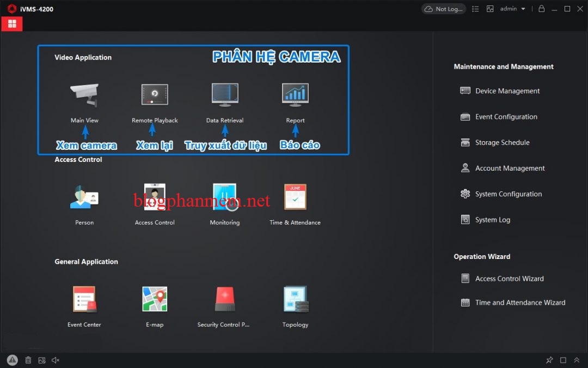Click the Storage Schedule icon
Viewport: 588px width, 368px height.
[465, 142]
